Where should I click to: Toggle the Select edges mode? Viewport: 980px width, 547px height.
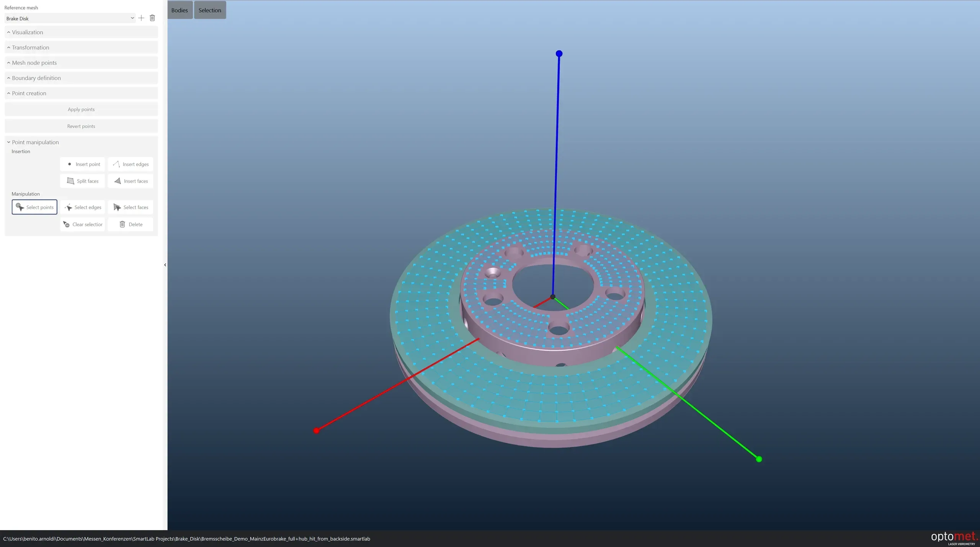coord(83,207)
